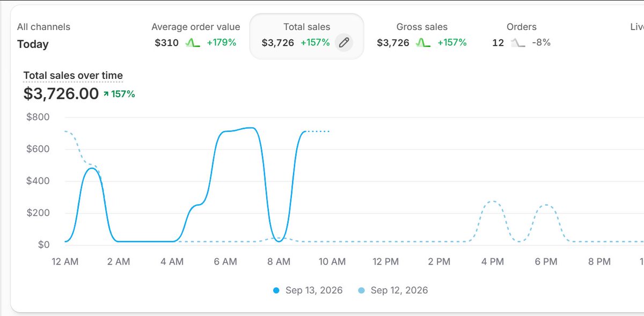The width and height of the screenshot is (644, 316).
Task: Click the 4 PM x-axis label
Action: click(x=493, y=262)
